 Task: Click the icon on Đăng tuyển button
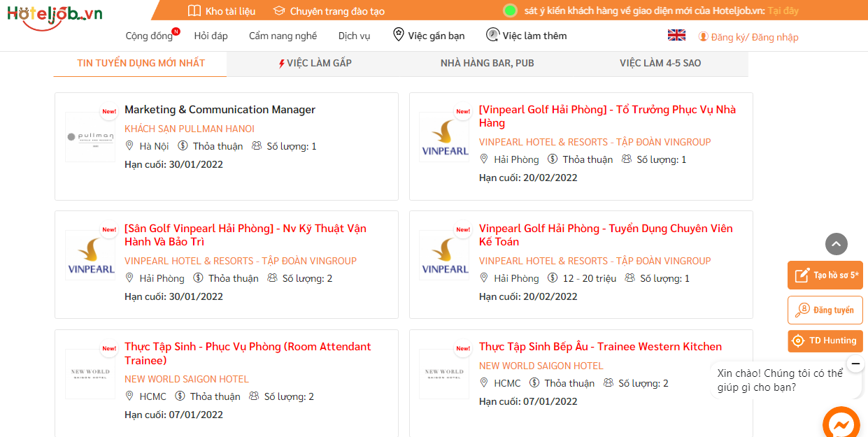click(802, 310)
